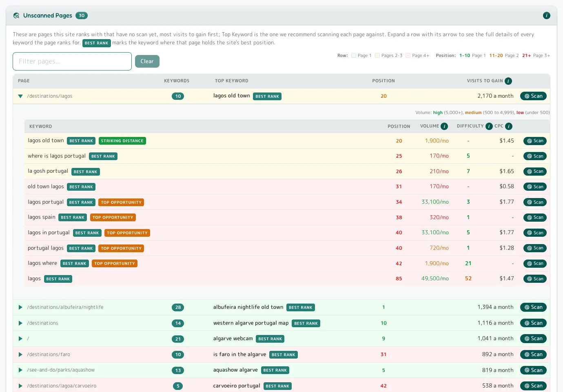The image size is (563, 392).
Task: Expand the root / page row
Action: [20, 339]
